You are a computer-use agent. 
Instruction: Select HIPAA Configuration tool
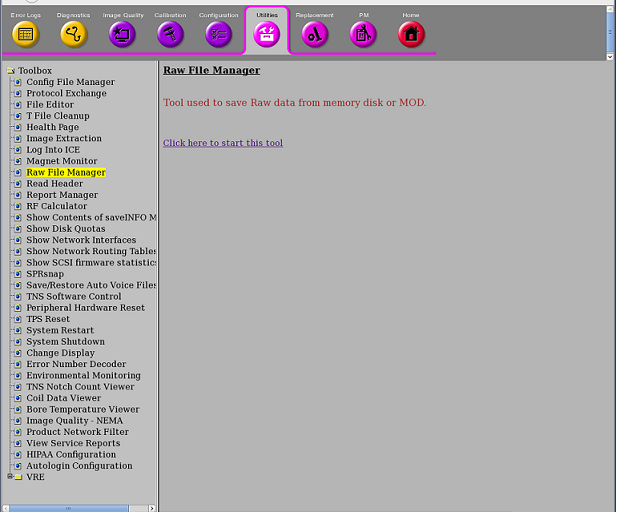[71, 455]
